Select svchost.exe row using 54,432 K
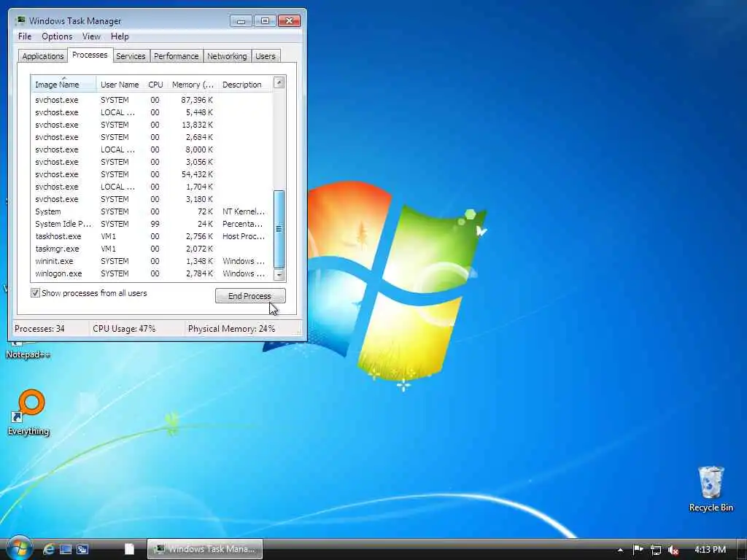 click(152, 174)
